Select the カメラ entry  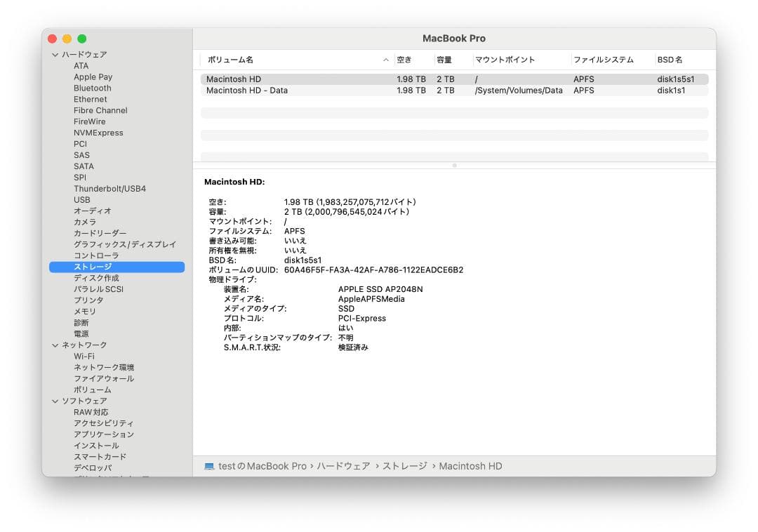pyautogui.click(x=81, y=222)
